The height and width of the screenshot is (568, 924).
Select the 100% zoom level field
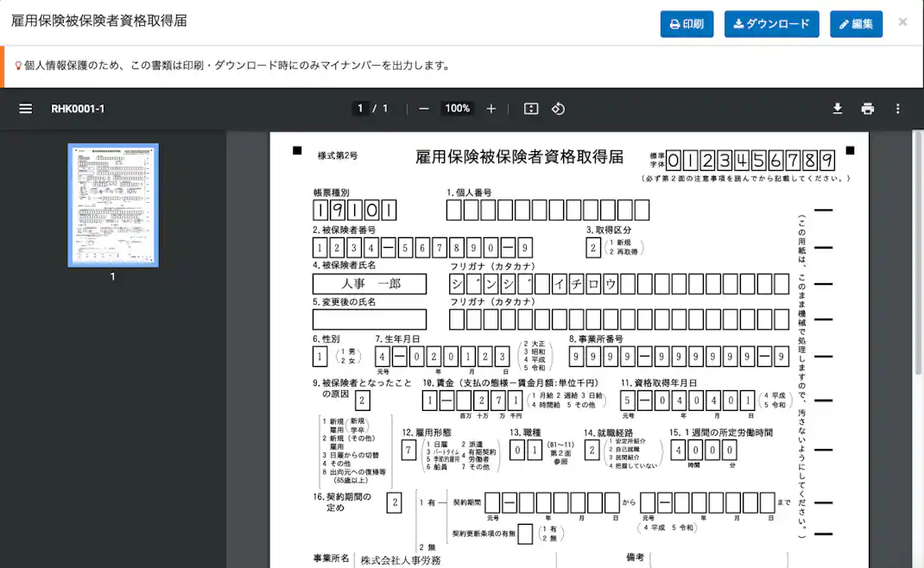click(458, 109)
